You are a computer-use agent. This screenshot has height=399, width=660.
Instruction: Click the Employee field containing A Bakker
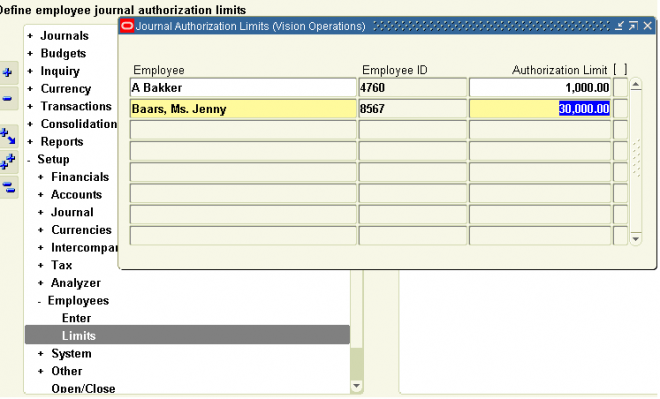(243, 88)
